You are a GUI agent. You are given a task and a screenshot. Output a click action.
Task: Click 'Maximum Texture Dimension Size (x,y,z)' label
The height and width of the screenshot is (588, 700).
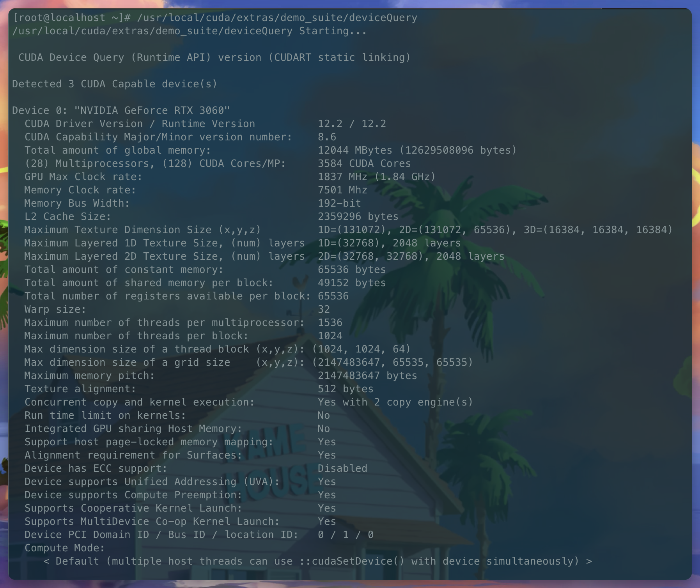[x=143, y=230]
